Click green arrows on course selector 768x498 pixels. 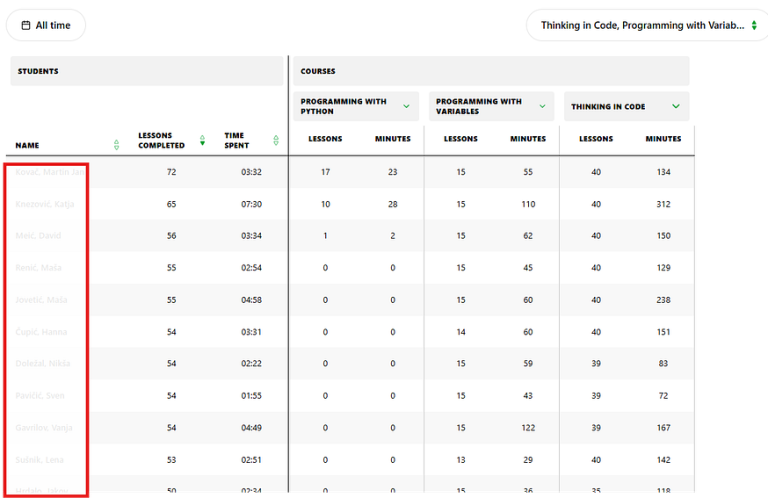tap(753, 26)
